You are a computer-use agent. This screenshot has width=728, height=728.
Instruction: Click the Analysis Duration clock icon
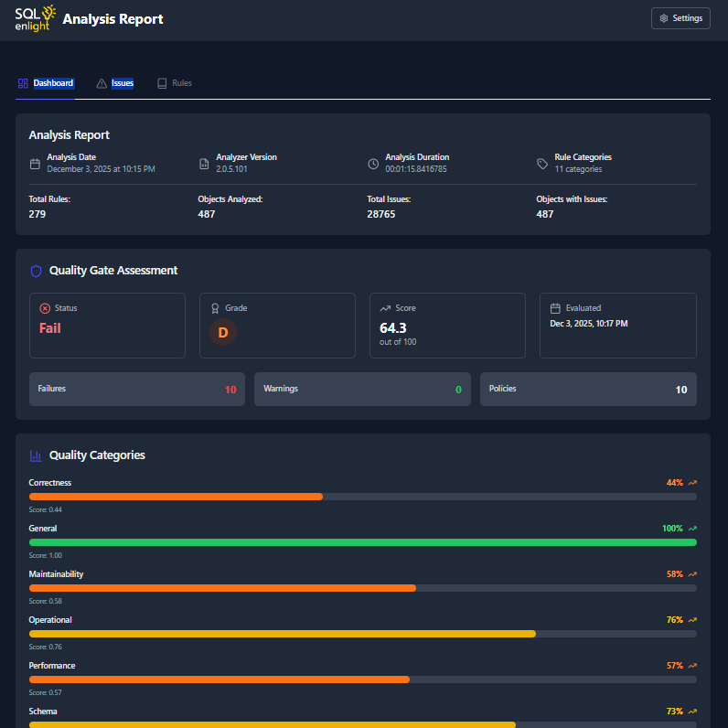pyautogui.click(x=373, y=164)
